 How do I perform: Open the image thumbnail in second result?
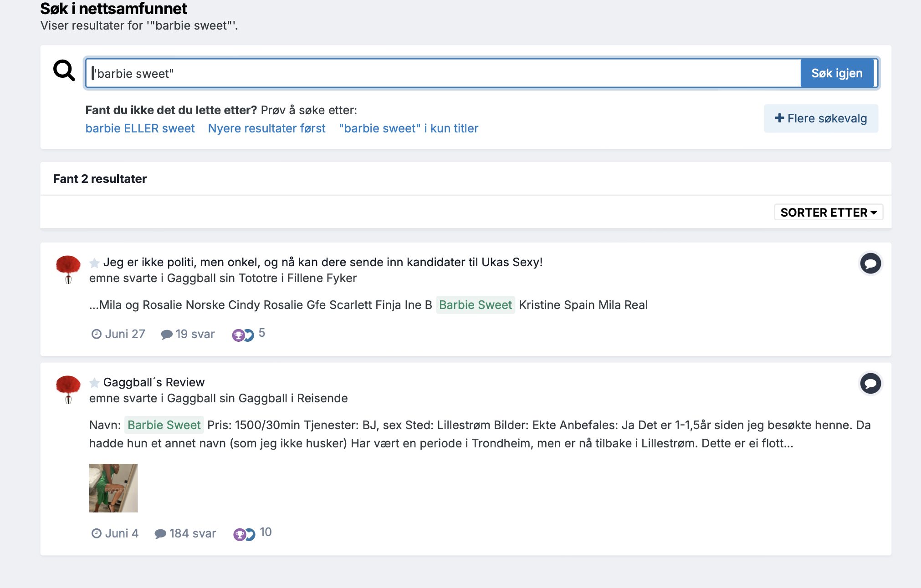pyautogui.click(x=113, y=488)
